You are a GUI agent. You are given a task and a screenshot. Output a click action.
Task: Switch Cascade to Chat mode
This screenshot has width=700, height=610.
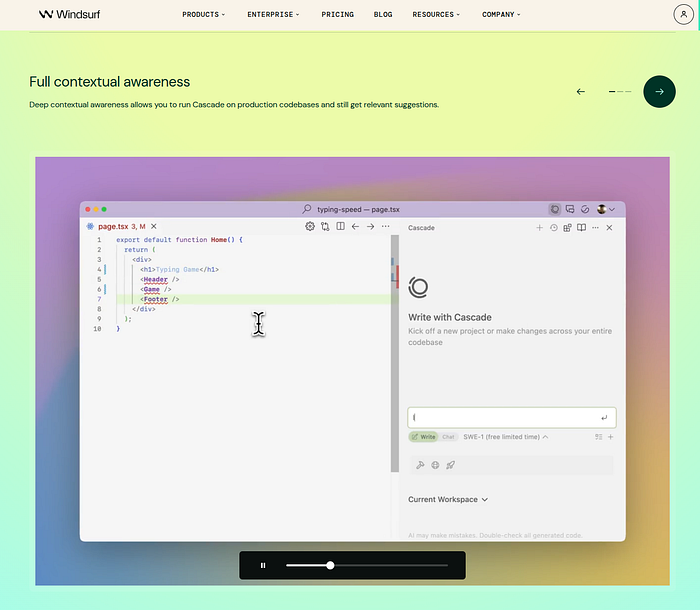click(x=448, y=437)
